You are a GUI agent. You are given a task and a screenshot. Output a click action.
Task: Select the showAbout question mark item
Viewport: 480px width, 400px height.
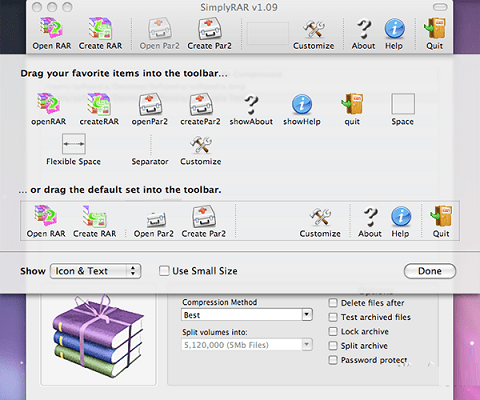(x=251, y=110)
